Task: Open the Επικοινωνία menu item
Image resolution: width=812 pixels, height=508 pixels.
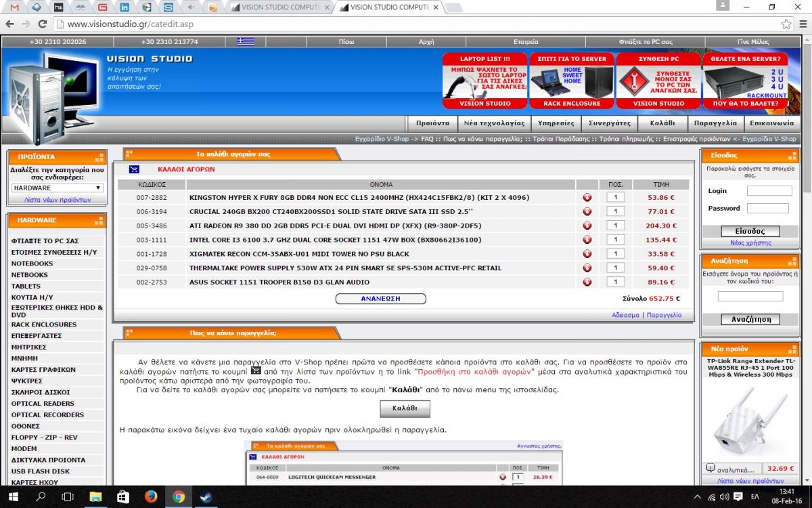Action: [771, 123]
